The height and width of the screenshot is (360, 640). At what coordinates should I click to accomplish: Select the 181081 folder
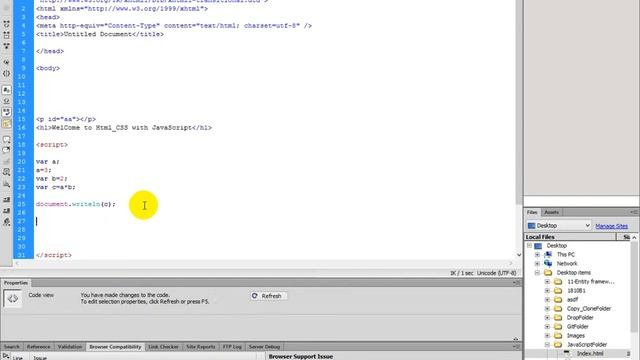(576, 291)
